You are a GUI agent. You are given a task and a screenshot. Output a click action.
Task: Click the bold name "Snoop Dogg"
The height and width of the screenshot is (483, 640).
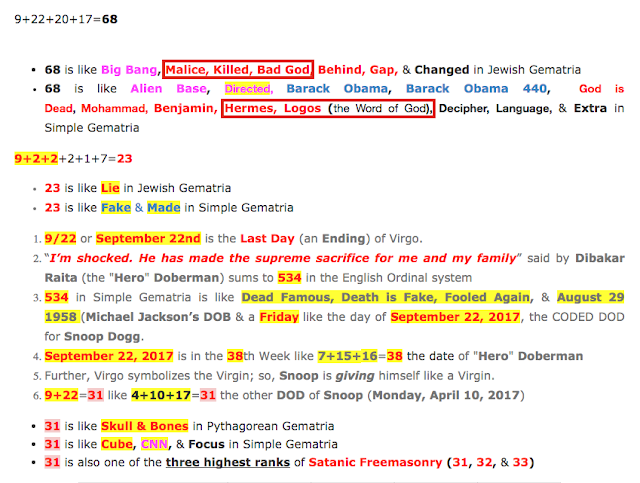102,336
